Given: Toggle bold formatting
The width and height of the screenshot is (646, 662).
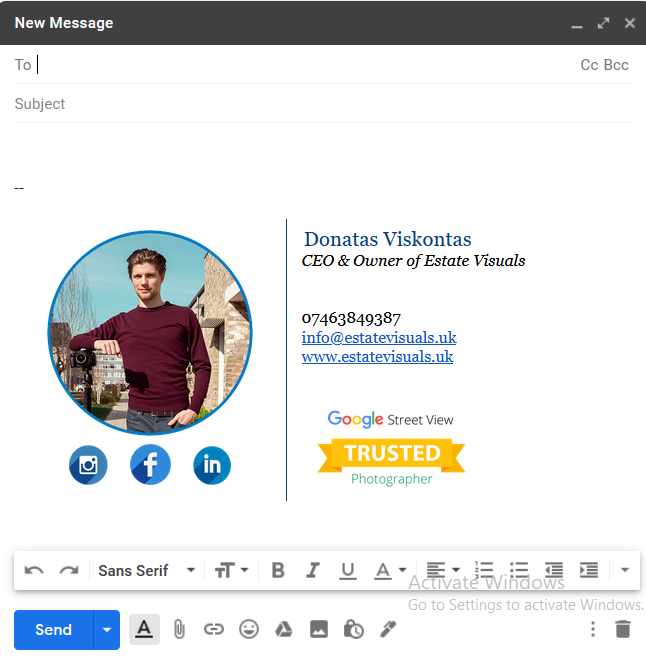Looking at the screenshot, I should pos(278,570).
